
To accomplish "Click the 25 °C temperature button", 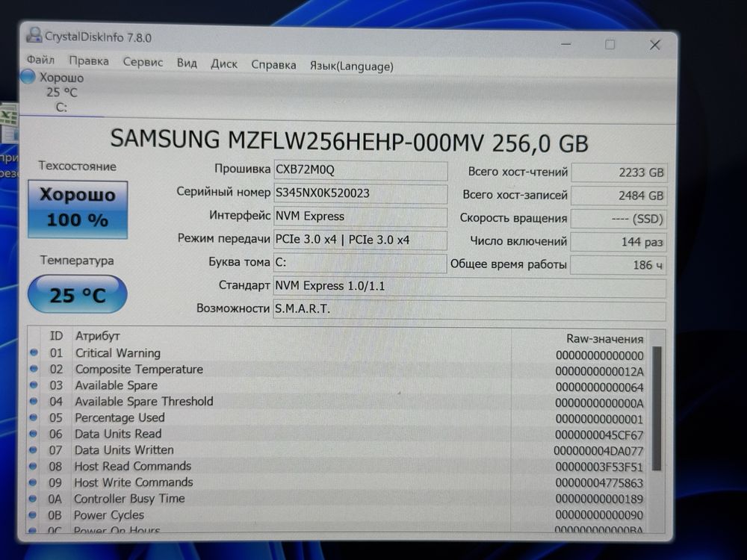I will point(78,295).
